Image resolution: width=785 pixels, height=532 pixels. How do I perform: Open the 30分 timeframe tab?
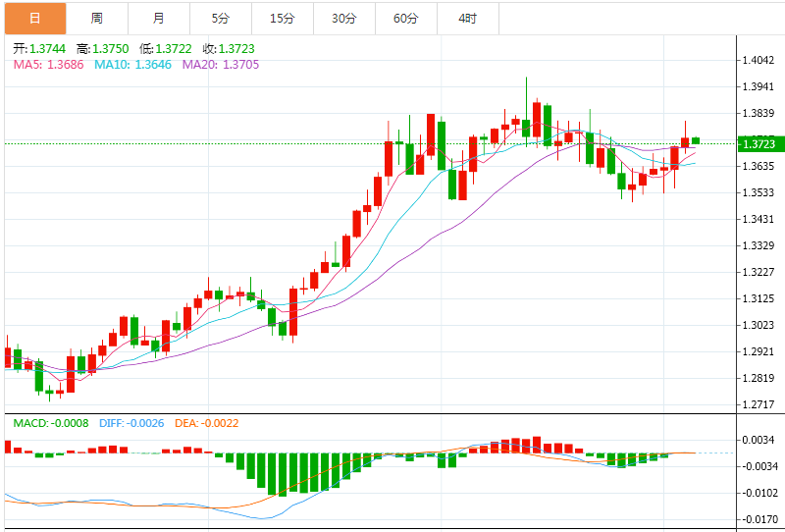tap(344, 19)
